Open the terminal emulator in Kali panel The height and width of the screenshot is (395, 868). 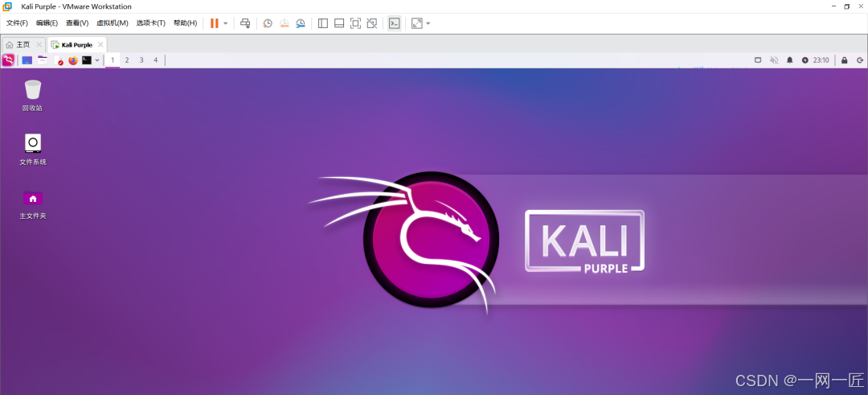[x=87, y=60]
